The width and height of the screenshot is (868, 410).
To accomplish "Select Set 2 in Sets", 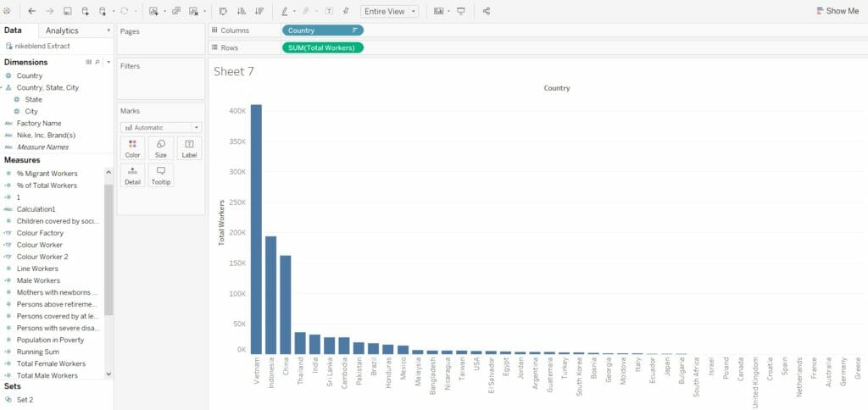I will (x=25, y=400).
